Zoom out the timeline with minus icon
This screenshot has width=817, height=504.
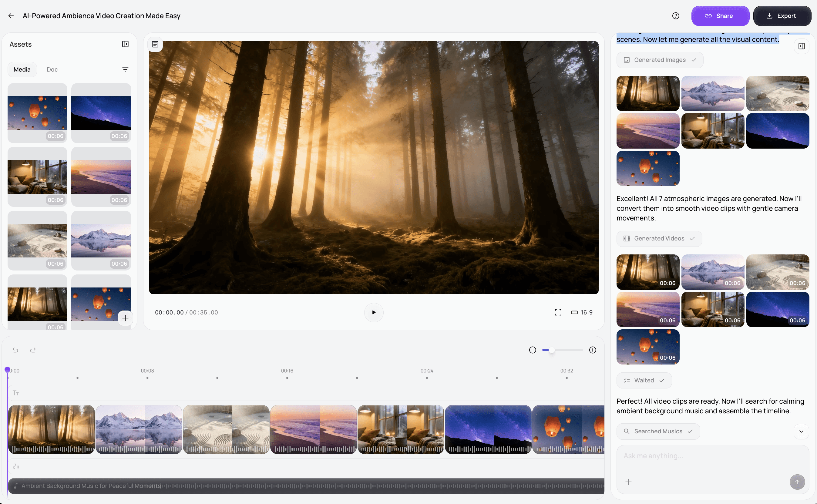532,350
